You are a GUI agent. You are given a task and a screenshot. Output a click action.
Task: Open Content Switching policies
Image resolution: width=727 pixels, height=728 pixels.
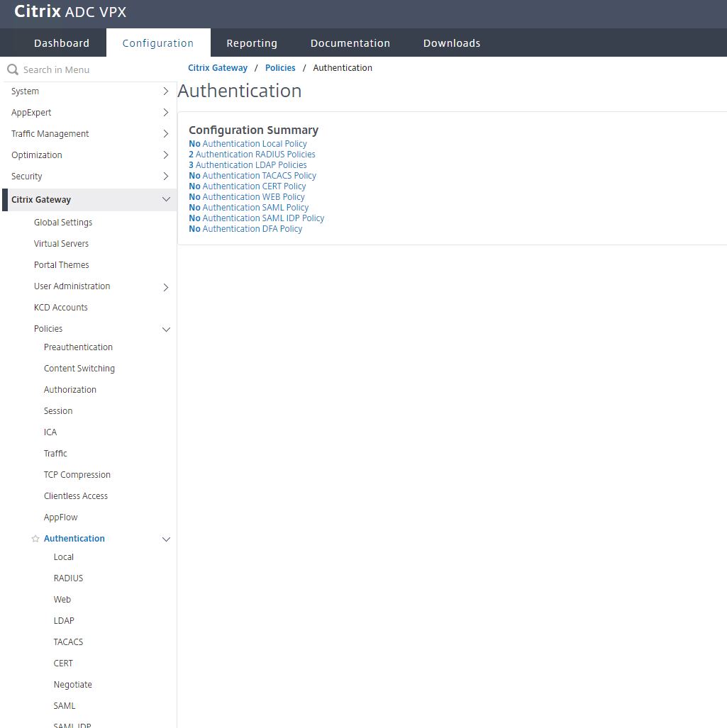point(79,369)
